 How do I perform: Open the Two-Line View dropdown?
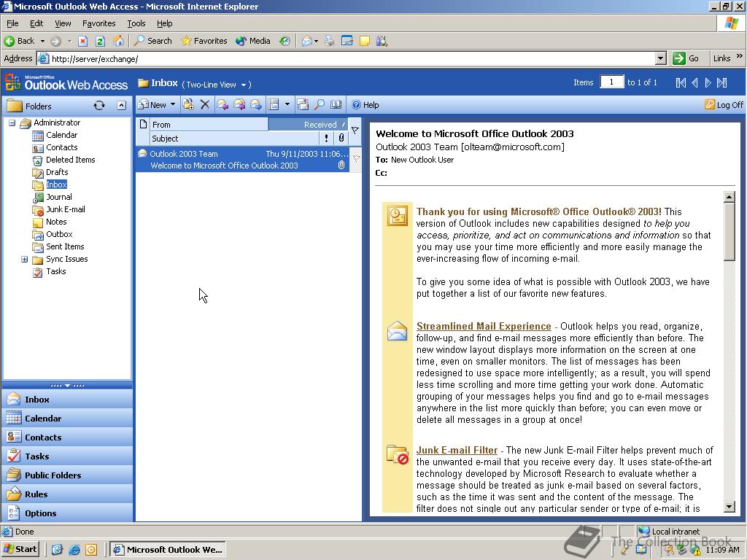click(x=244, y=85)
